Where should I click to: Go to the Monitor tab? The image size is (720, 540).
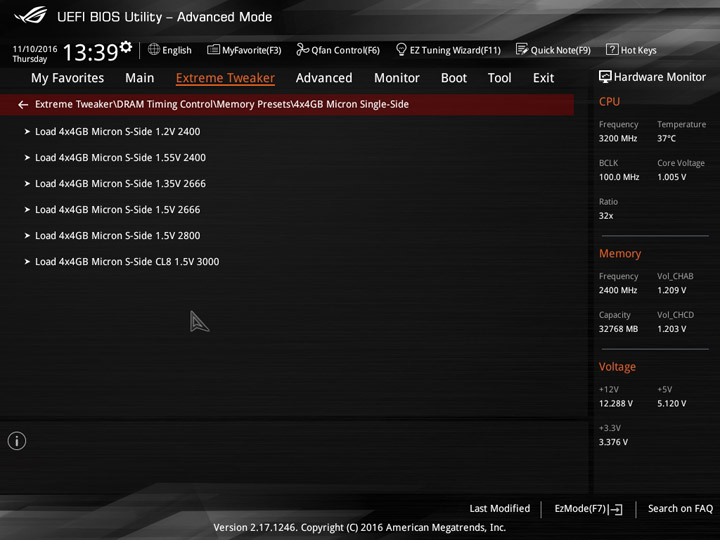click(x=397, y=78)
